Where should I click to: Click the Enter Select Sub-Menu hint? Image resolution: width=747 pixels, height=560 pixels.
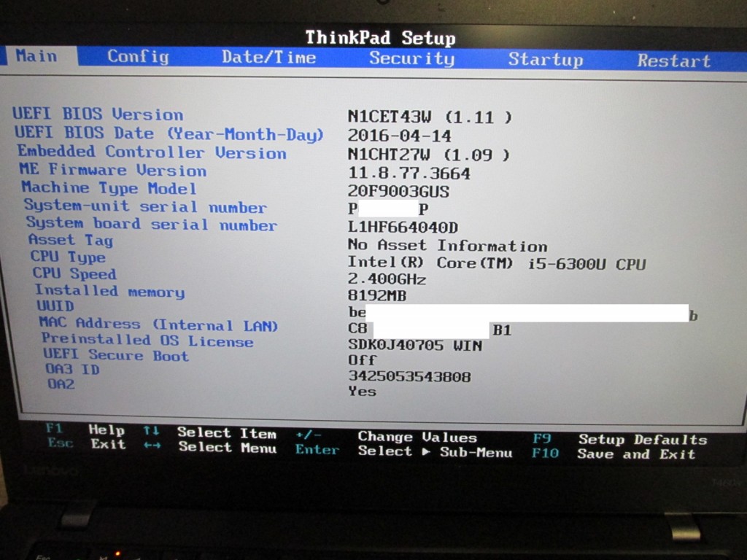[x=404, y=451]
